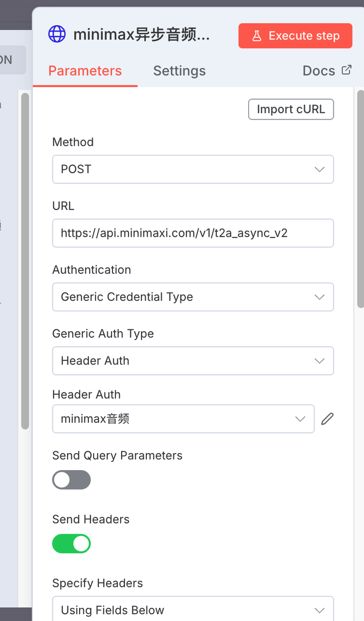This screenshot has height=621, width=364.
Task: Click the Send Headers label
Action: (x=91, y=519)
